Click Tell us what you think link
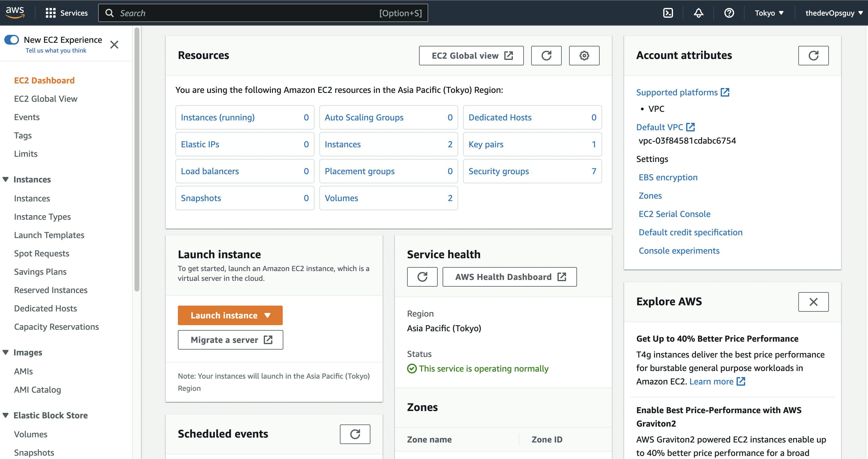Image resolution: width=868 pixels, height=459 pixels. (56, 50)
